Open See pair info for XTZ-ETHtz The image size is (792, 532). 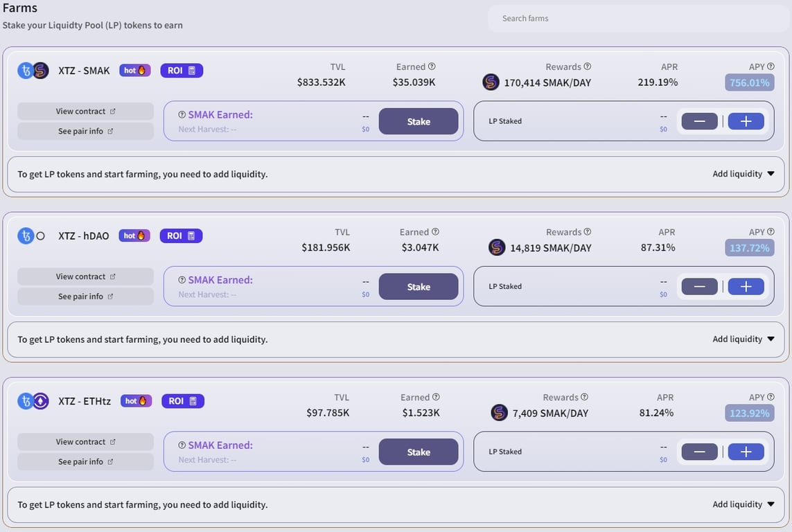[85, 462]
